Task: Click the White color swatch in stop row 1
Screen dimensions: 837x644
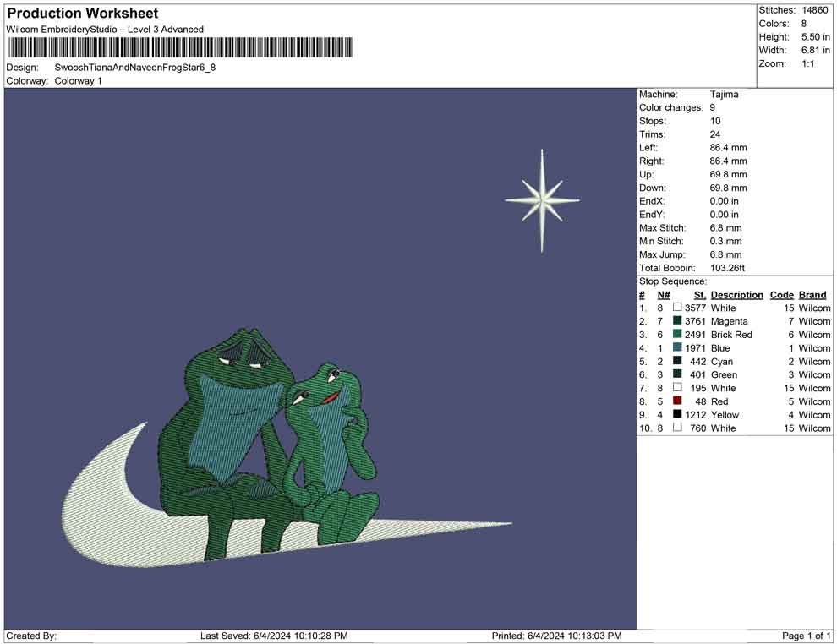Action: tap(677, 308)
